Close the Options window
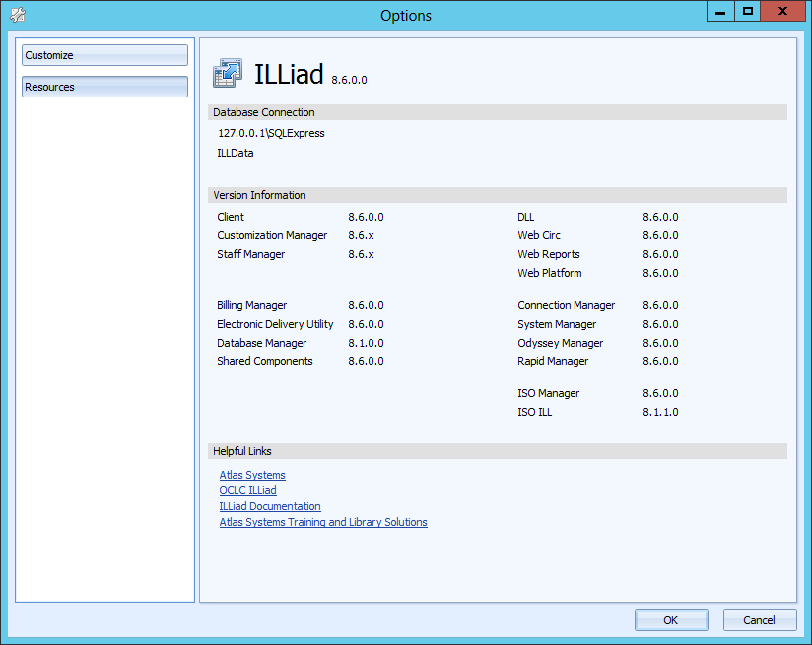Image resolution: width=812 pixels, height=645 pixels. (x=783, y=12)
